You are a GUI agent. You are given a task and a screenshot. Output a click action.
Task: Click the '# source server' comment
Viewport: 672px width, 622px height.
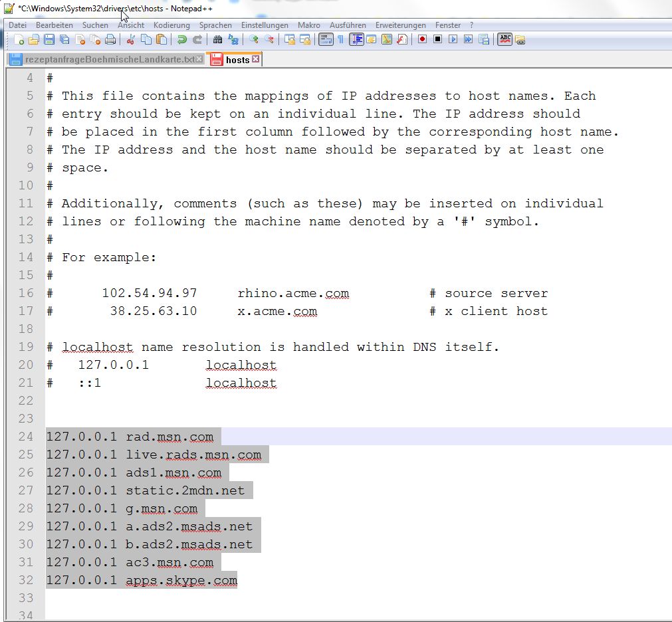tap(489, 294)
